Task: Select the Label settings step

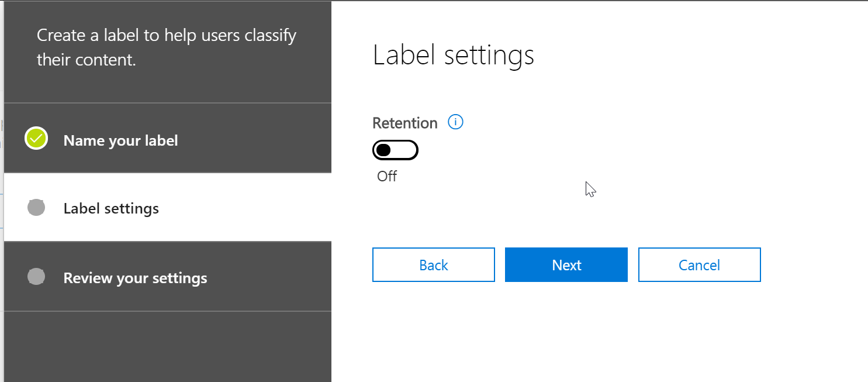Action: tap(111, 208)
